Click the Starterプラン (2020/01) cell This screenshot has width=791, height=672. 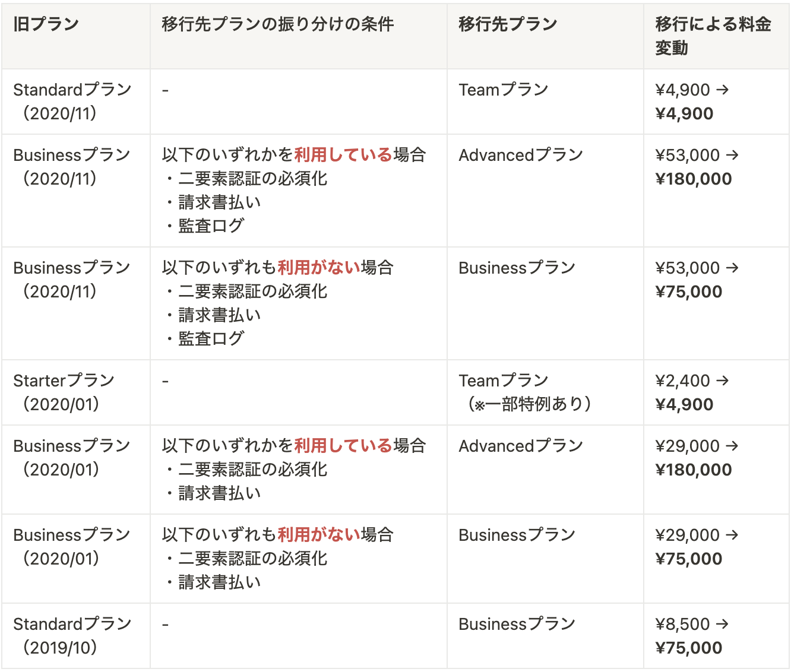tap(64, 392)
